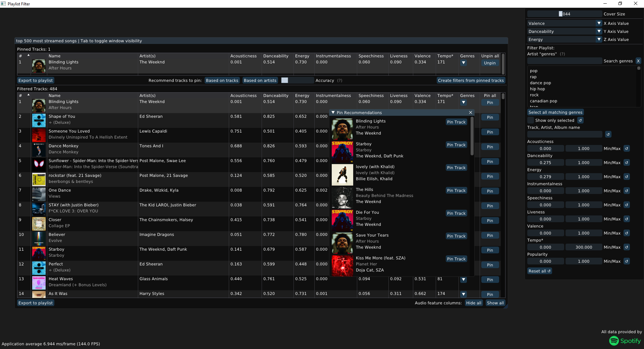
Task: Click Export to playlist below filtered tracks
Action: tap(36, 303)
